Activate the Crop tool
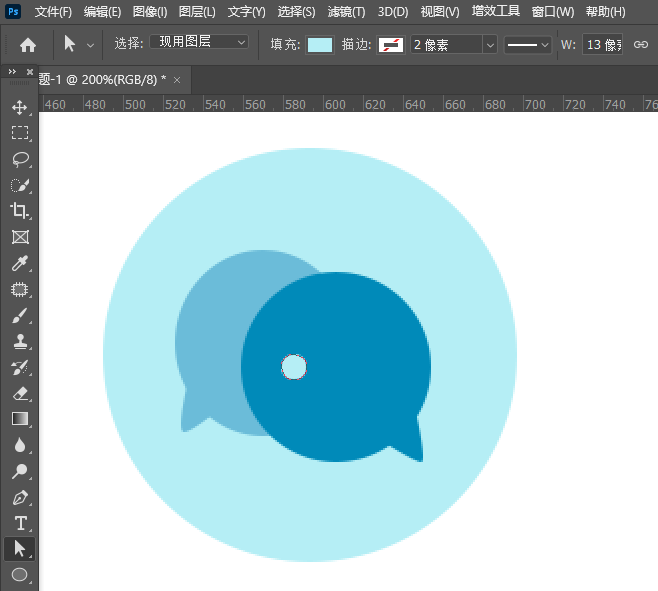This screenshot has height=591, width=658. 19,211
